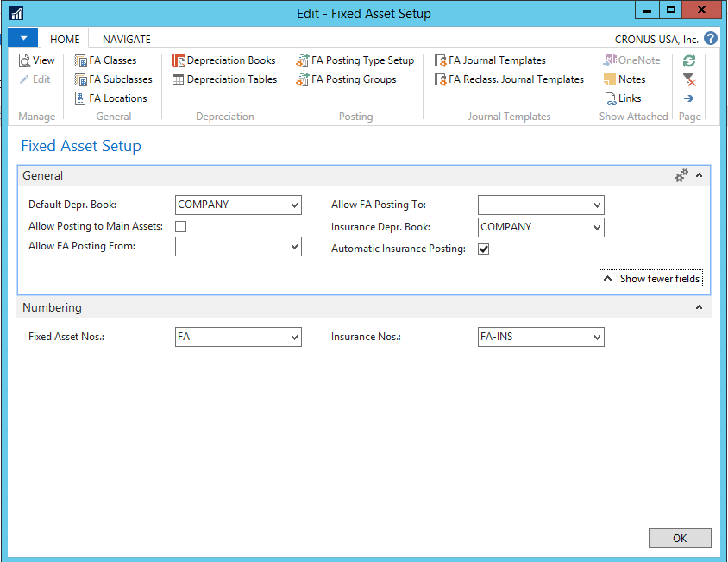
Task: Confirm setup with the OK button
Action: click(x=680, y=538)
